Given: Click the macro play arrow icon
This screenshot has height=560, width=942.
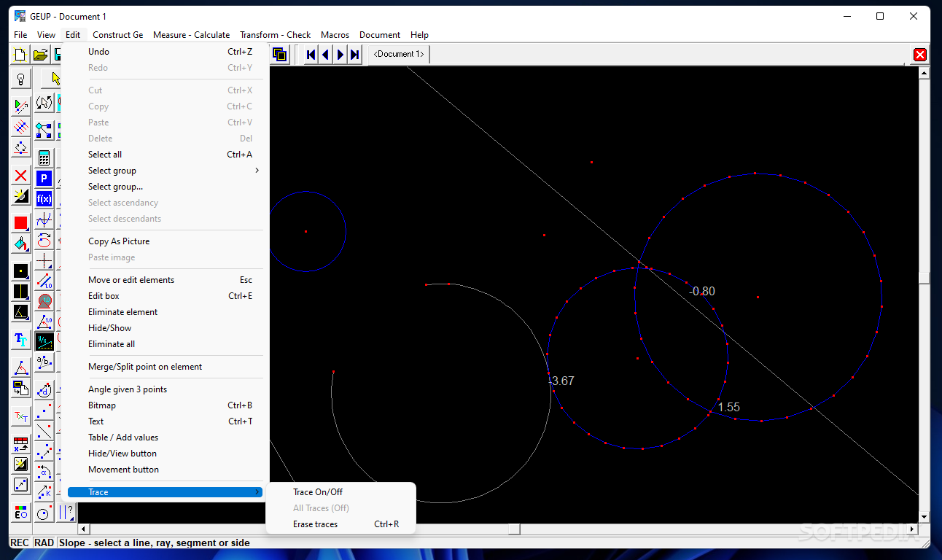Looking at the screenshot, I should [20, 106].
